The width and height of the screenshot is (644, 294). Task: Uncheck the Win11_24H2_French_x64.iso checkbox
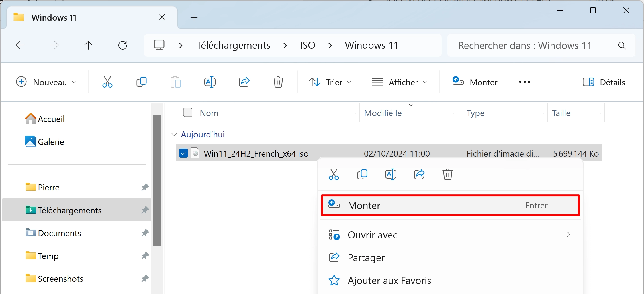click(183, 153)
